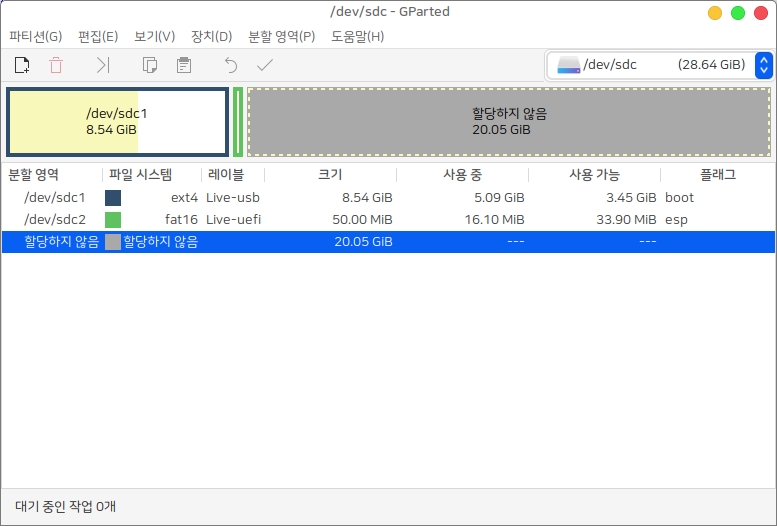Open the 장치(D) menu

[x=211, y=36]
